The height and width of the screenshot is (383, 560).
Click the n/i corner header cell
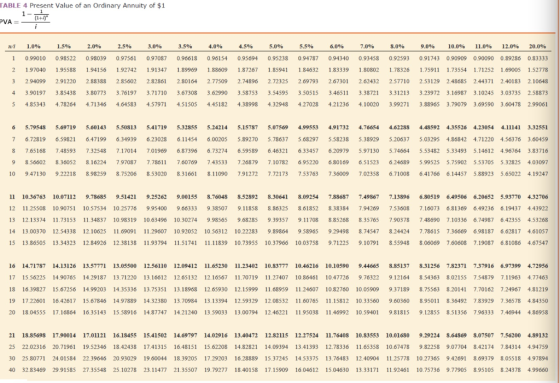[12, 46]
